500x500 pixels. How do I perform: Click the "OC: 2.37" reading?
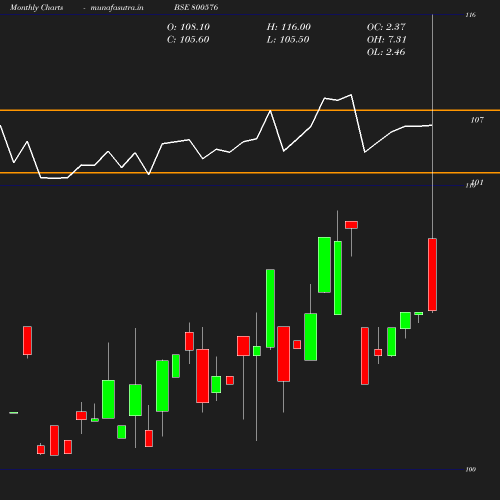[x=386, y=27]
